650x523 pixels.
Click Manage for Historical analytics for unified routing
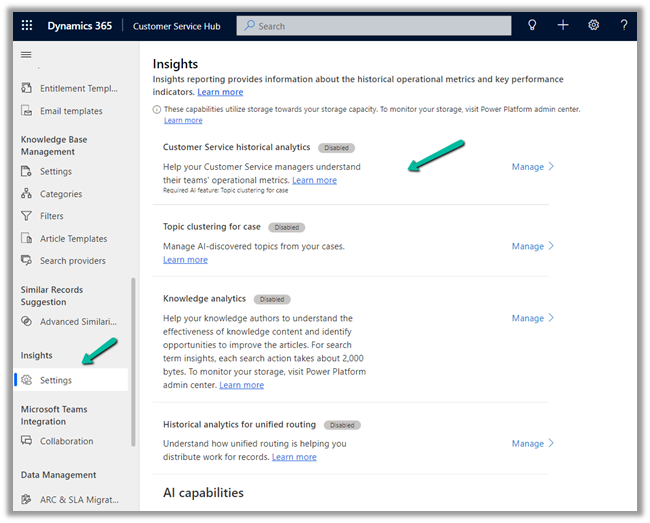click(x=528, y=443)
